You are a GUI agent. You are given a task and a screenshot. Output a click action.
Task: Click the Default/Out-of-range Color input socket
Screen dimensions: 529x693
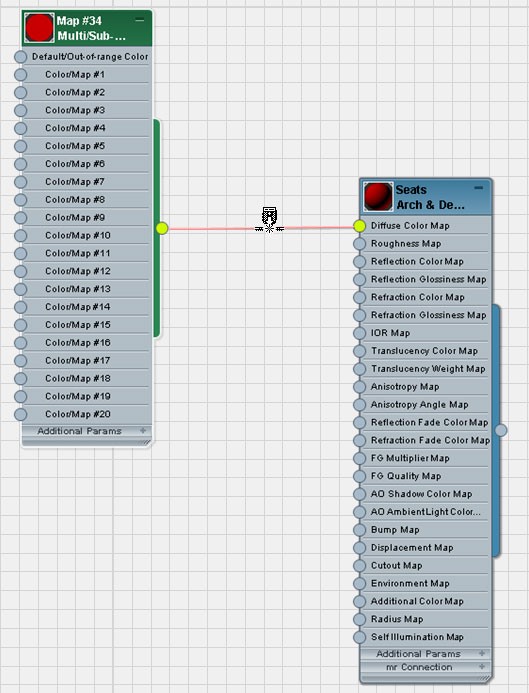20,57
